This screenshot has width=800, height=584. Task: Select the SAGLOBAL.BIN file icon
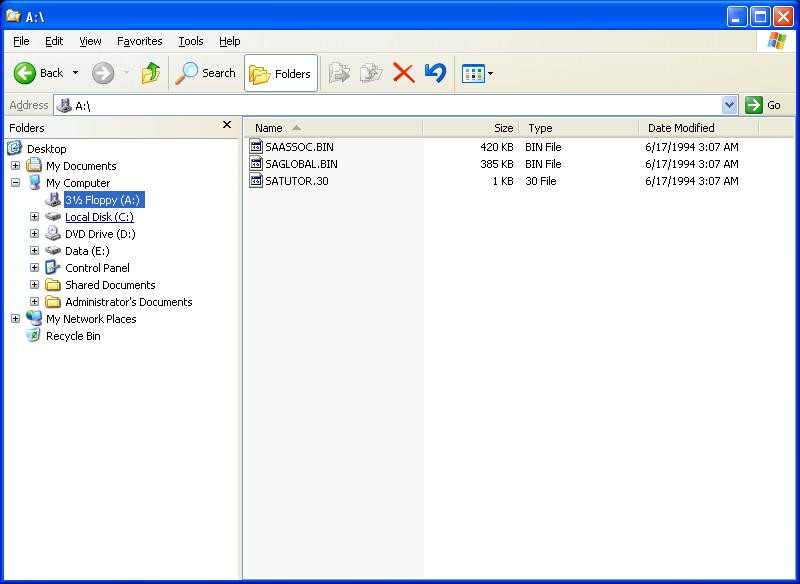(x=258, y=164)
